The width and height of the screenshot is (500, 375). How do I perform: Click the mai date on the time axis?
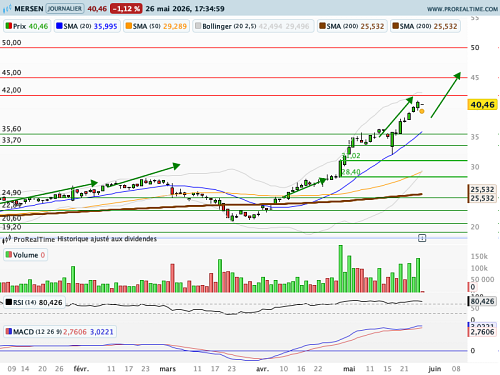(x=349, y=369)
